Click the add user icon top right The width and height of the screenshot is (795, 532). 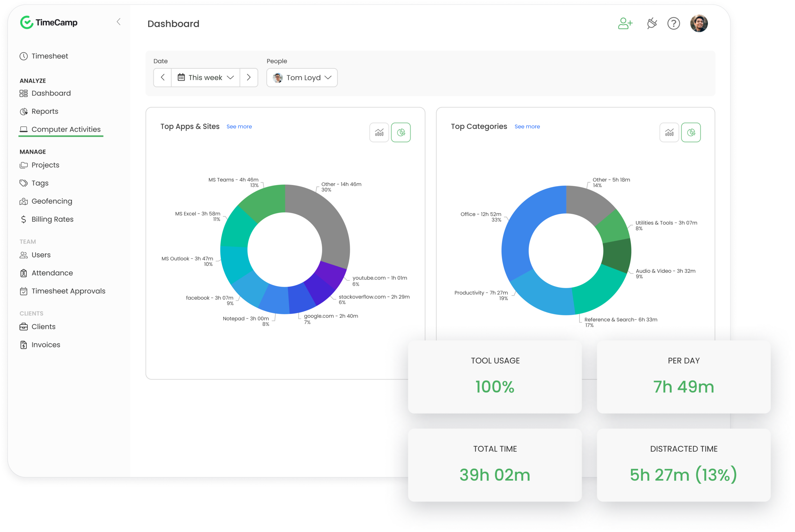coord(624,24)
